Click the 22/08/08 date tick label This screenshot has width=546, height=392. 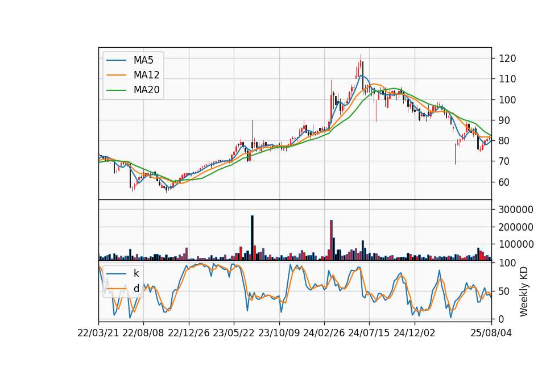pos(143,333)
